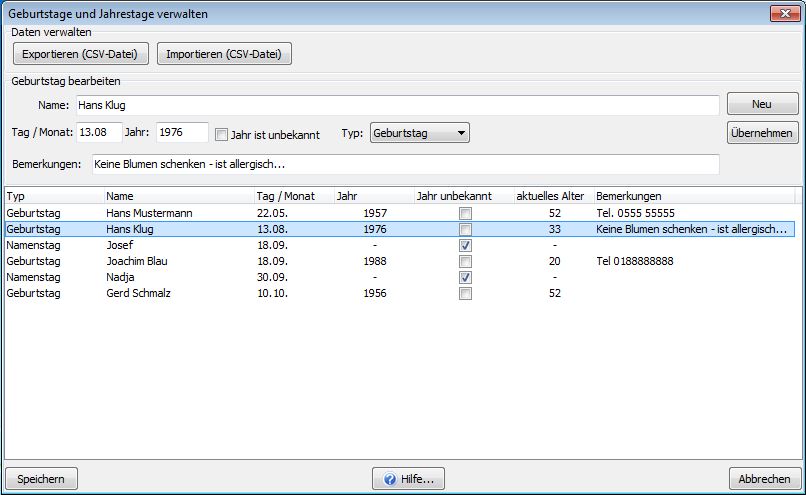This screenshot has height=495, width=806.
Task: Open the Typ dropdown showing Geburtstag
Action: 419,133
